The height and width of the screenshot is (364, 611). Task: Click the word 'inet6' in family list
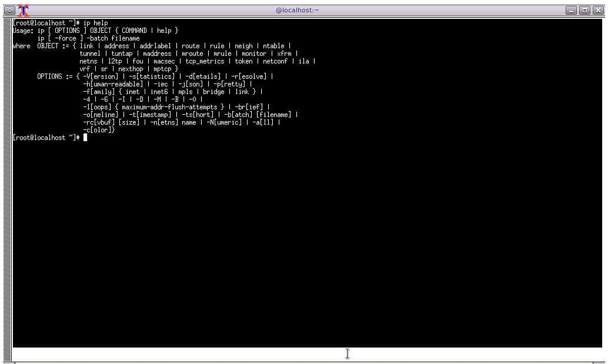(159, 92)
